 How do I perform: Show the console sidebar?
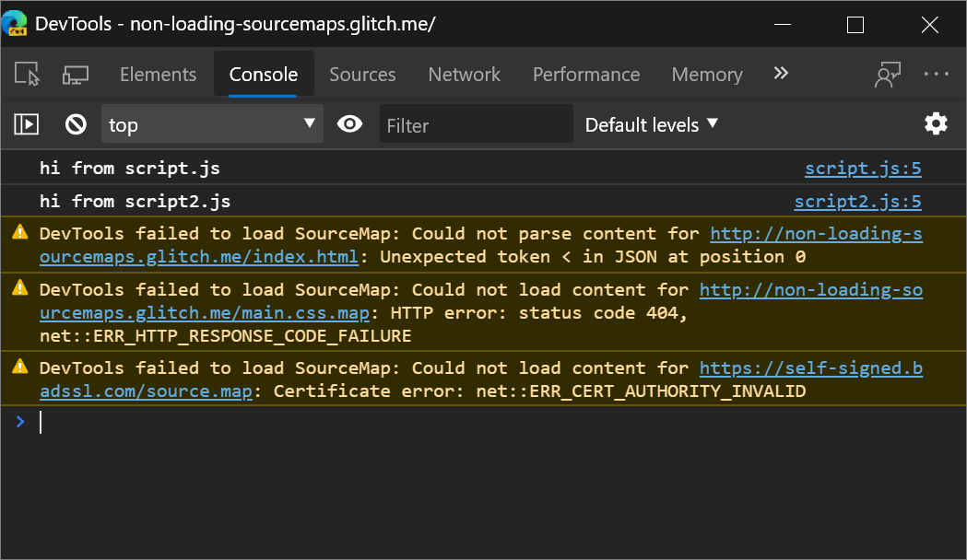[x=26, y=123]
